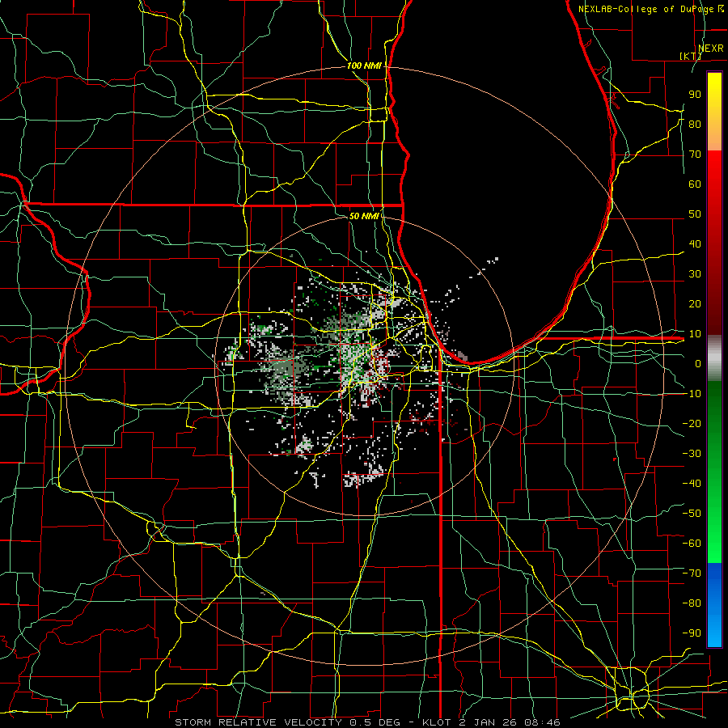Click the NEXR label above the scale

pyautogui.click(x=710, y=49)
